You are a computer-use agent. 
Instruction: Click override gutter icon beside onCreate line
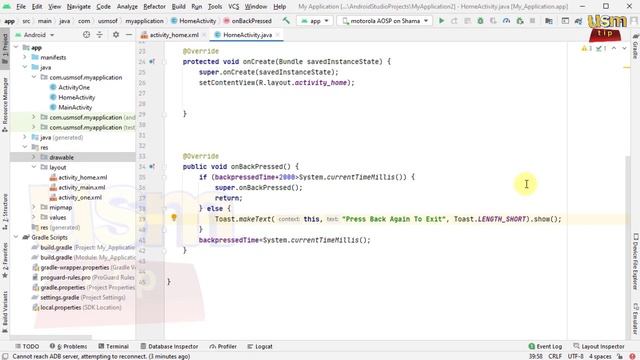[151, 62]
